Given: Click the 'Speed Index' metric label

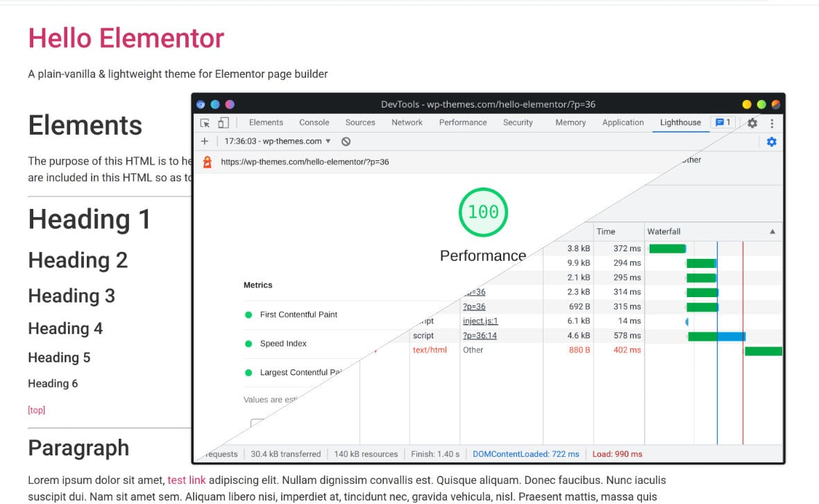Looking at the screenshot, I should click(x=283, y=343).
